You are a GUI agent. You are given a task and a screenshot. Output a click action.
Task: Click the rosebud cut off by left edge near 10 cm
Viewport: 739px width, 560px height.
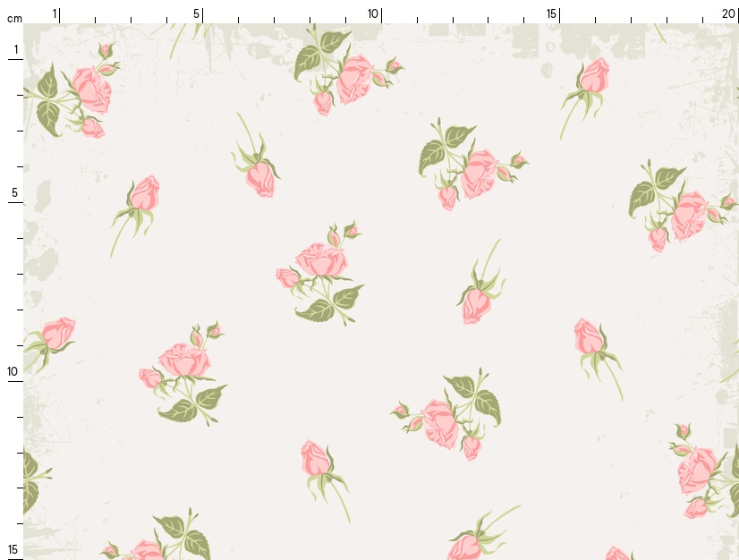pos(57,334)
